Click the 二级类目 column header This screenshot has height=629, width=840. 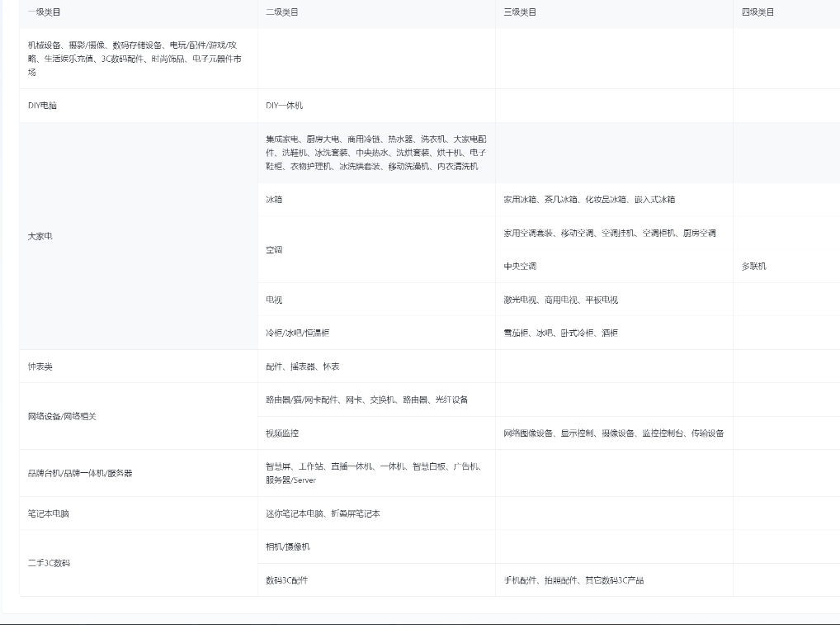282,12
